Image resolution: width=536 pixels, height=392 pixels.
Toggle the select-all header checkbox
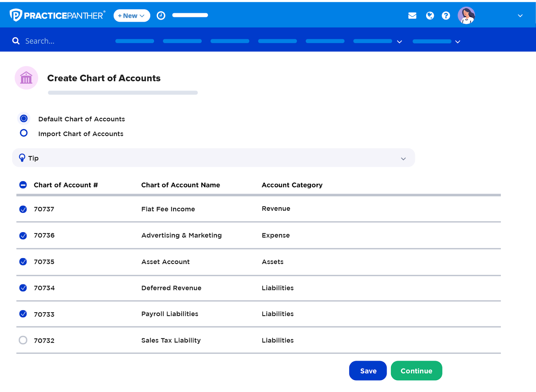click(x=23, y=185)
